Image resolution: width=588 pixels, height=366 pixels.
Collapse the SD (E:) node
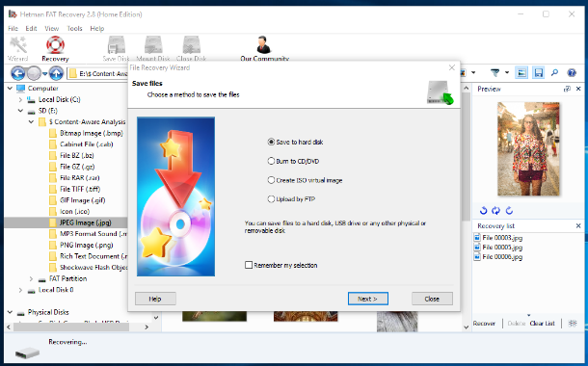pyautogui.click(x=20, y=111)
